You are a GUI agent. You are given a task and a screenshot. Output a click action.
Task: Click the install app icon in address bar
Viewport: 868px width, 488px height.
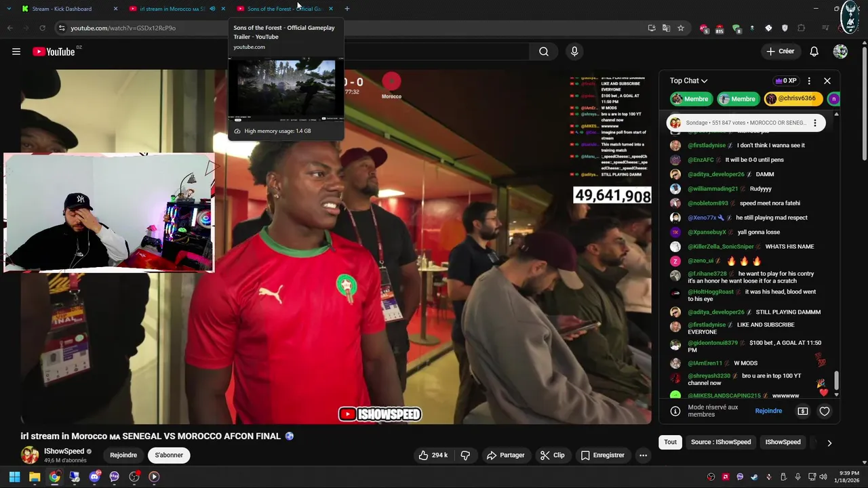[652, 28]
